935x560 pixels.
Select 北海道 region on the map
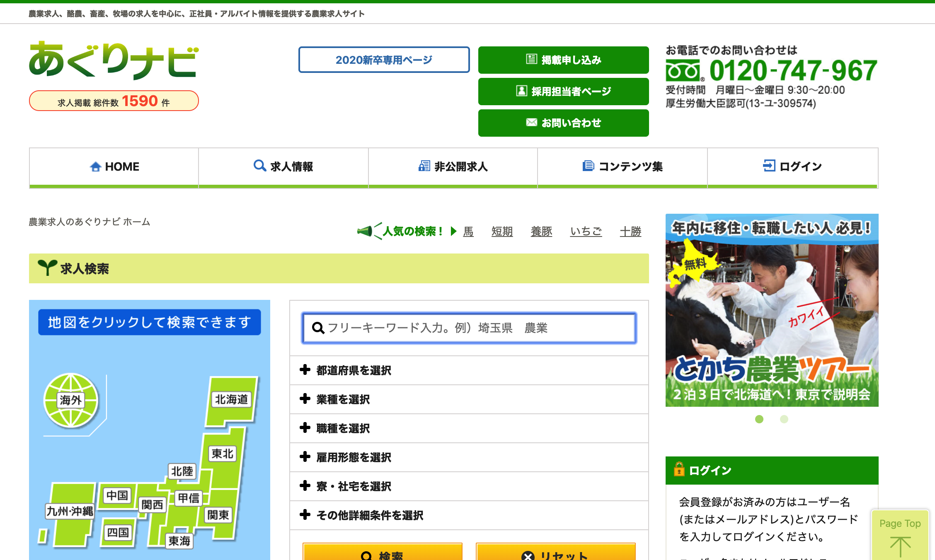231,399
